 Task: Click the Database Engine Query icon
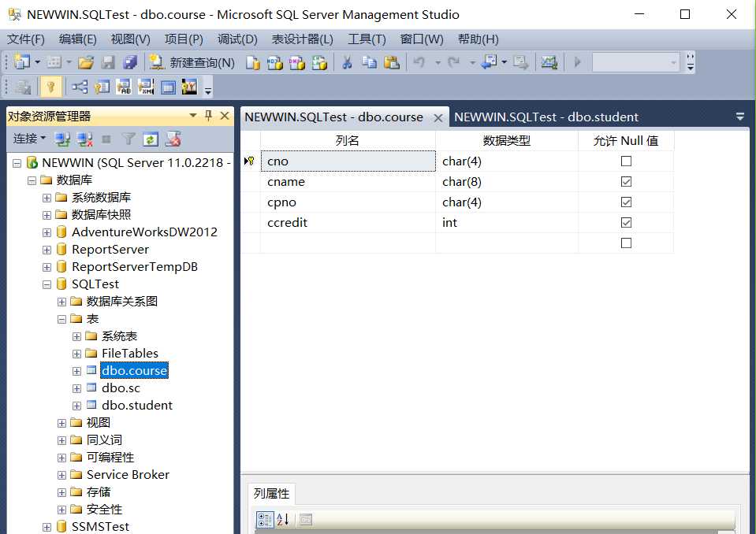(252, 62)
